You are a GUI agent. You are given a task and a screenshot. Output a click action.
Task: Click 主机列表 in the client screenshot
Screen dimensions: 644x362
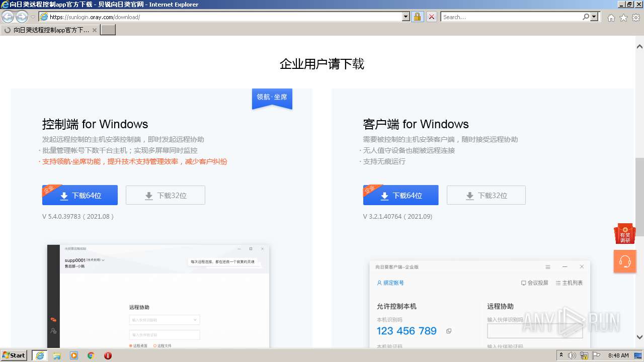[x=569, y=283]
